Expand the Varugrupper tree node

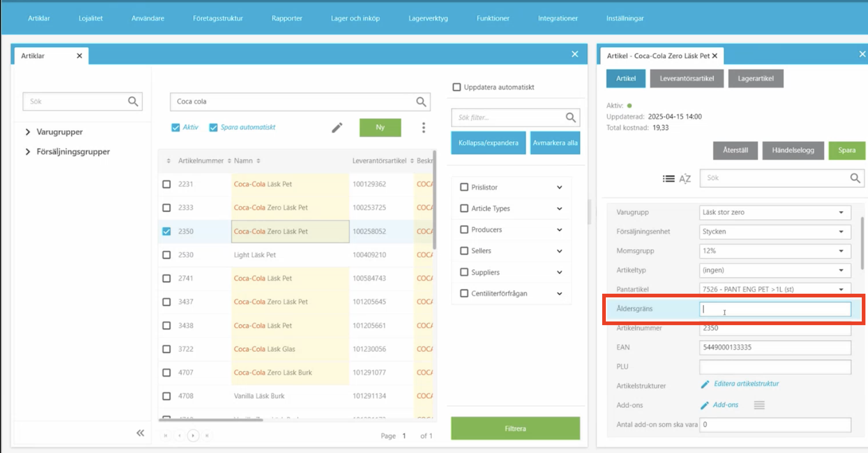point(28,132)
